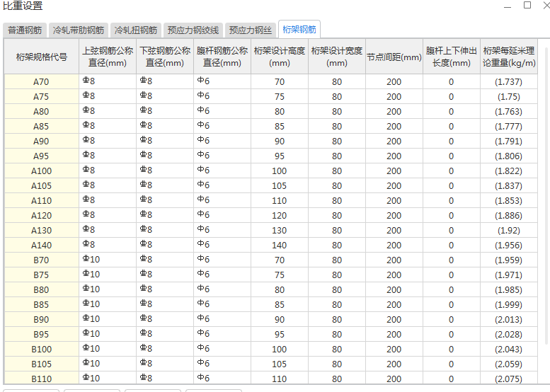Click weight value (1.777) in row A85
550x392 pixels.
[x=509, y=126]
